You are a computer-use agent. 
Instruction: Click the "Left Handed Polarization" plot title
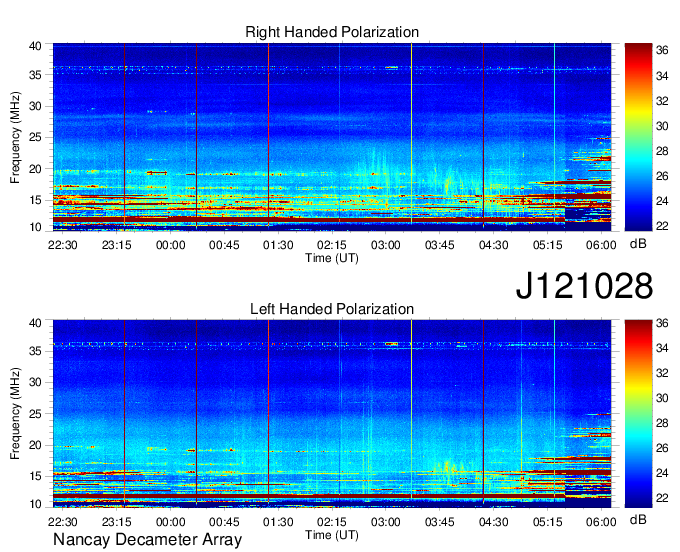(332, 309)
